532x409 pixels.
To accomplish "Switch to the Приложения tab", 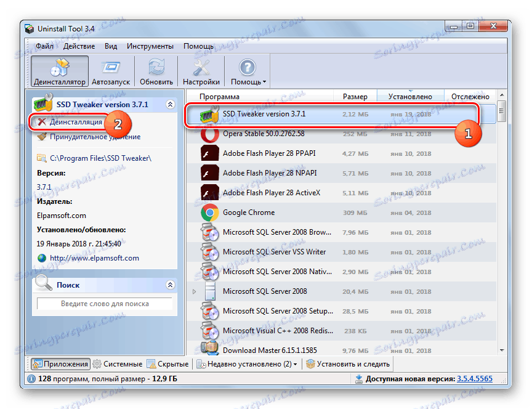I will (60, 364).
